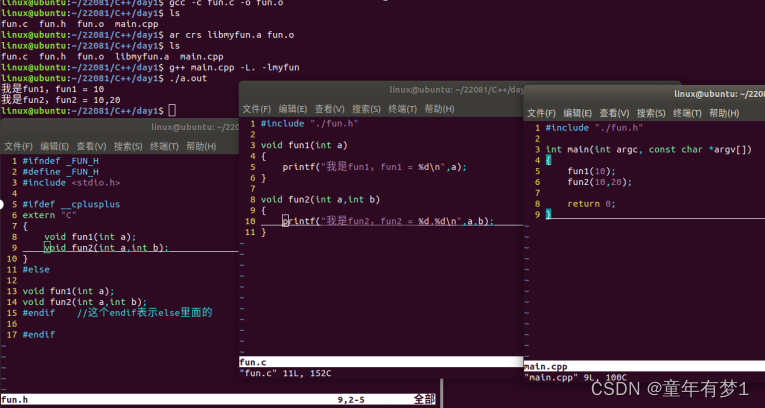Click the printf statement on line 5 of fun.c
Screen dimensions: 765x408
tap(375, 167)
